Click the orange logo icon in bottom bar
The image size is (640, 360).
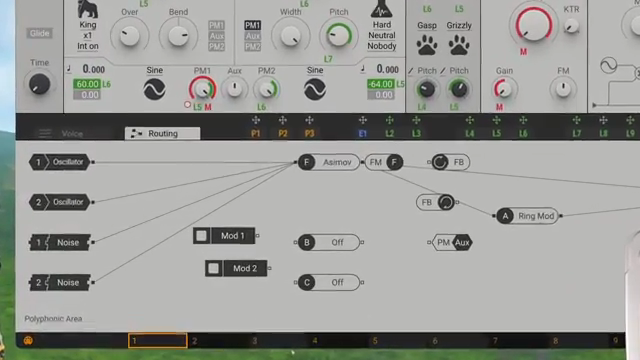pos(28,340)
